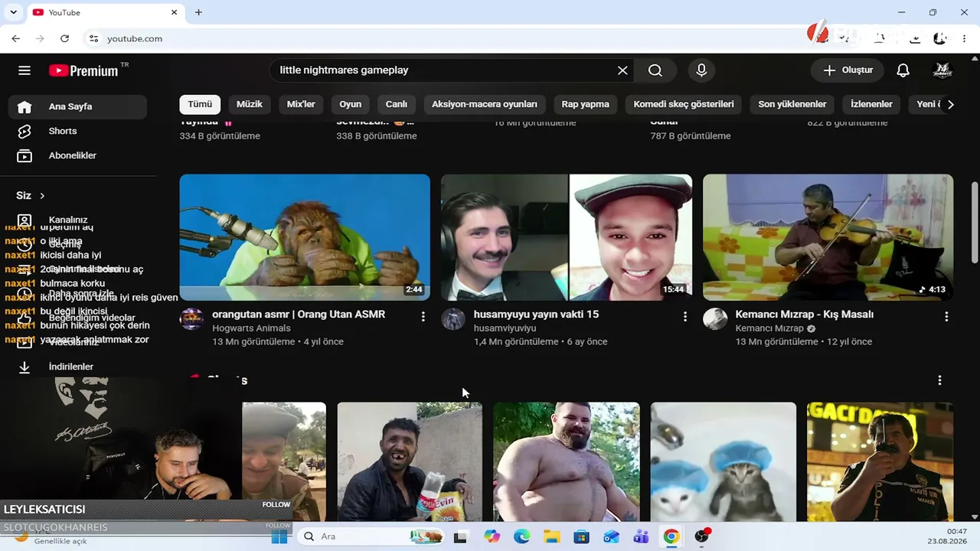980x551 pixels.
Task: Show more filter chips with the arrow
Action: [950, 104]
